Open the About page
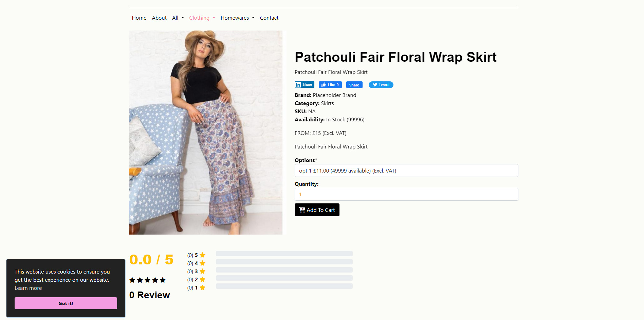The image size is (644, 320). point(159,18)
